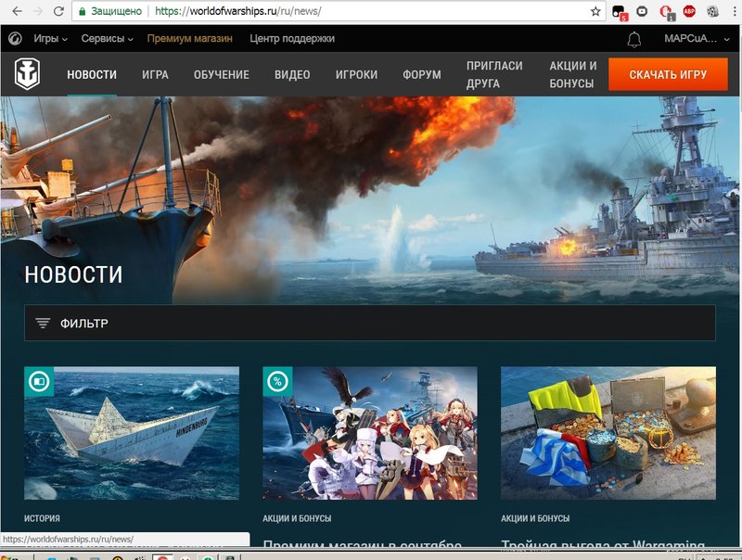Click the percent badge on the anime card

tap(277, 381)
